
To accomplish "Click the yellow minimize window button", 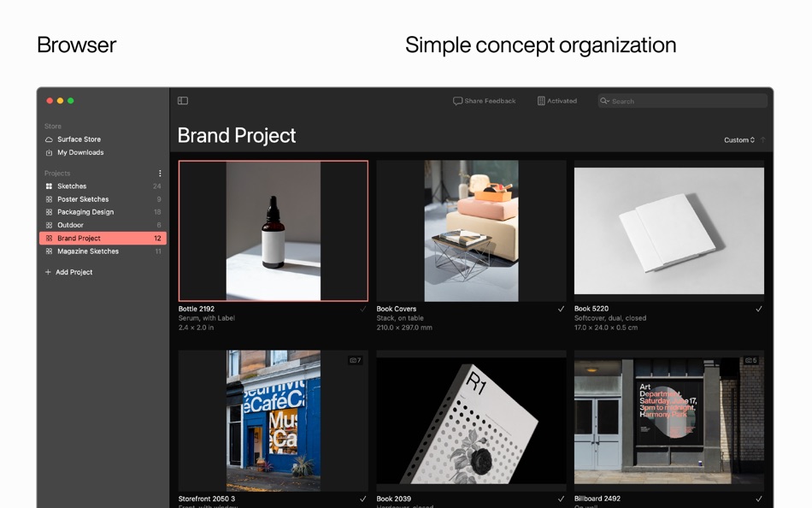I will click(60, 101).
